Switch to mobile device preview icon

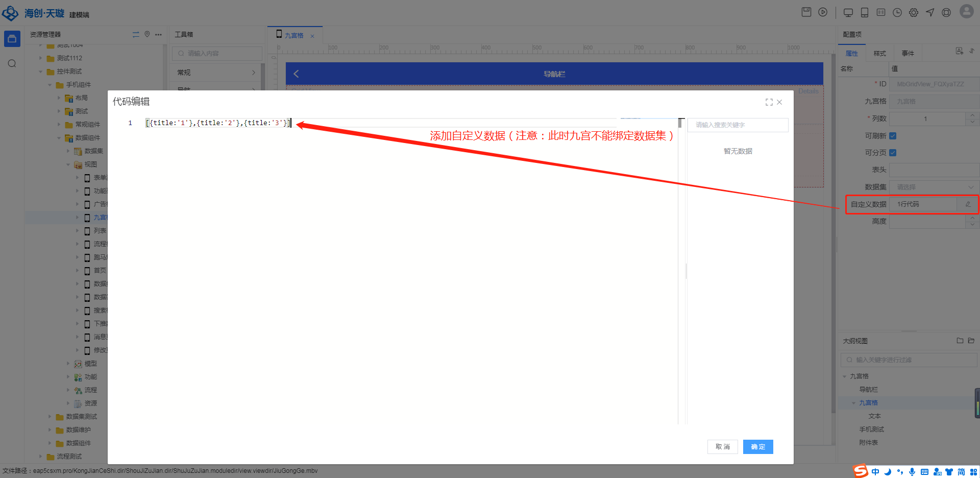click(865, 13)
